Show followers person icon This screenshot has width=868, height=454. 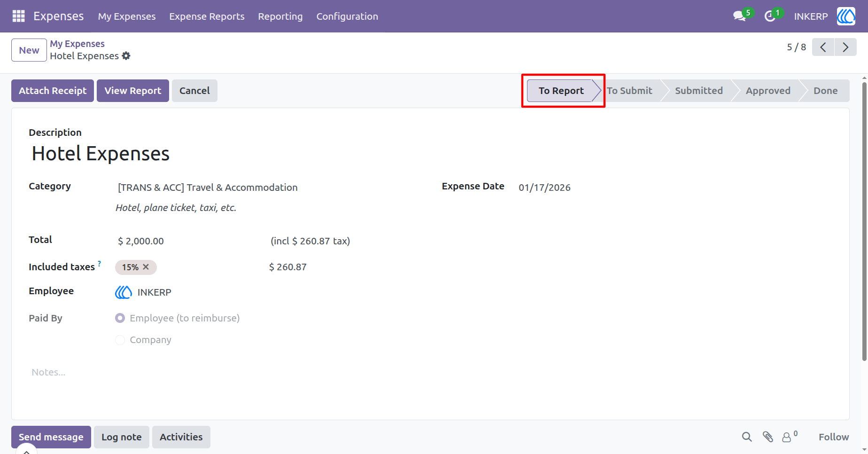786,438
